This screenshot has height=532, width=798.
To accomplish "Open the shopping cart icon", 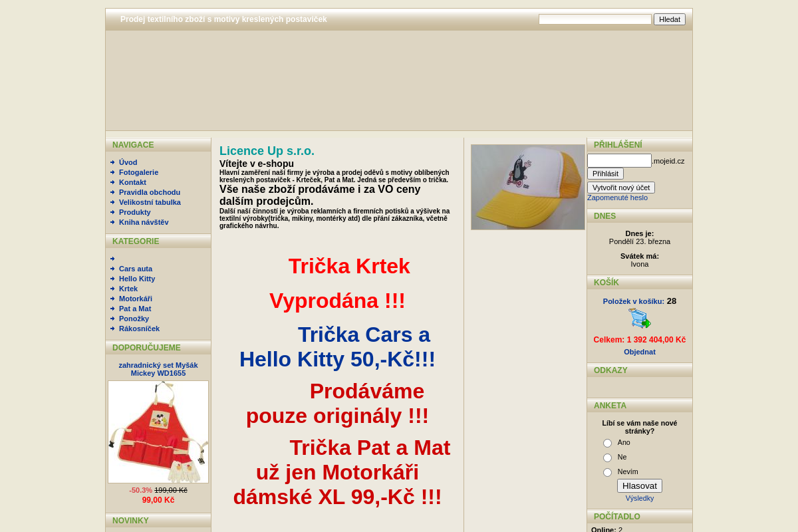I will (x=640, y=319).
